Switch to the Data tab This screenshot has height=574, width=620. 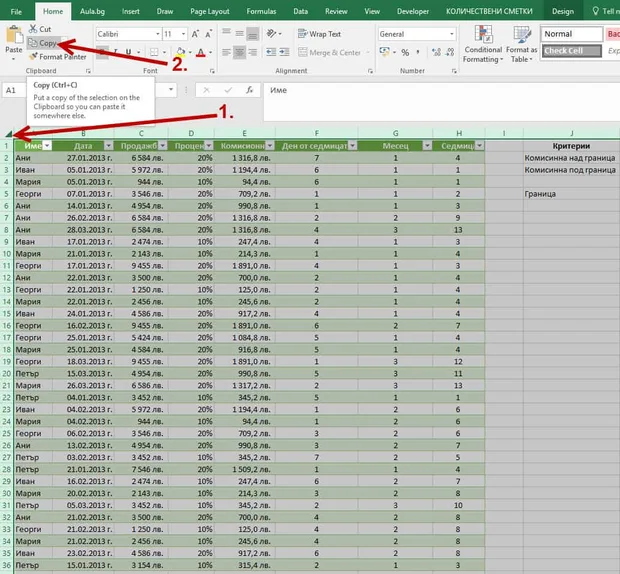pos(301,11)
